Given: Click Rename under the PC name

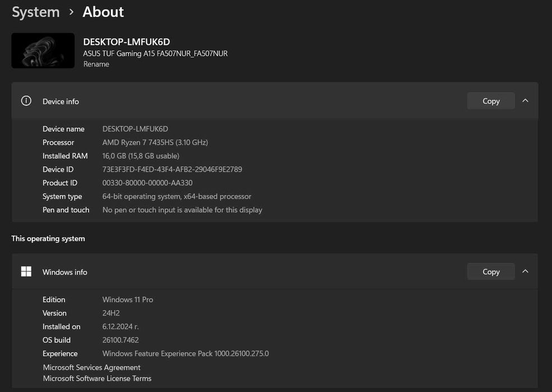Looking at the screenshot, I should pos(96,64).
